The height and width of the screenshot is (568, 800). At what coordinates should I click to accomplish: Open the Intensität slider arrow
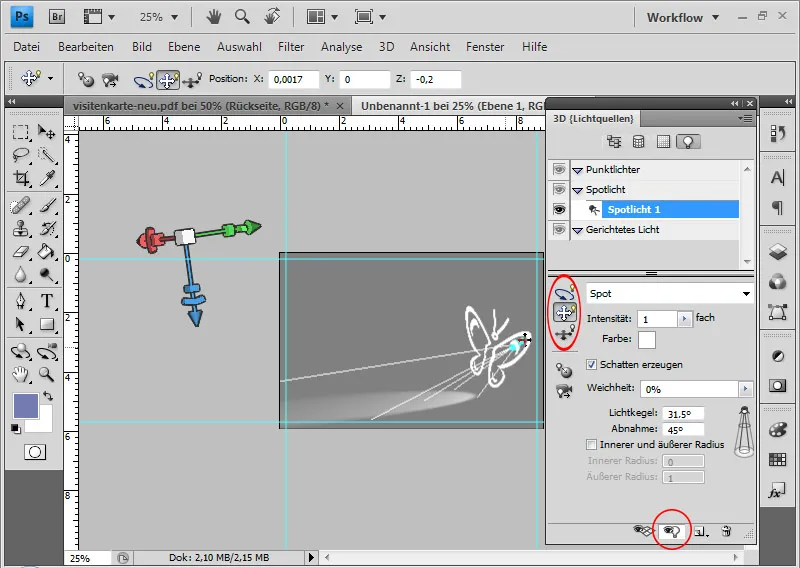coord(684,319)
